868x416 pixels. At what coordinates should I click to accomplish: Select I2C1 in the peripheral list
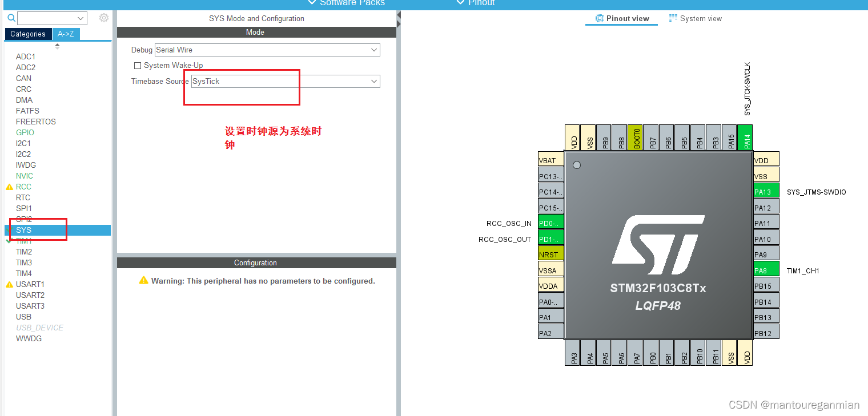[23, 143]
